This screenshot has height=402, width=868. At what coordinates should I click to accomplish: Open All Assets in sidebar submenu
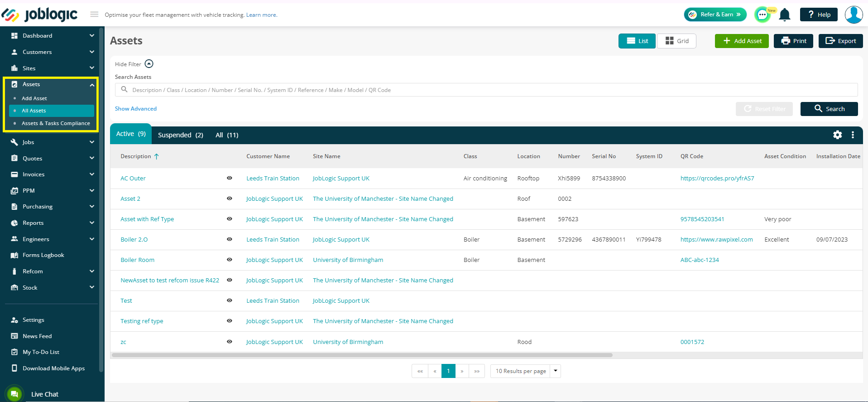[x=52, y=111]
